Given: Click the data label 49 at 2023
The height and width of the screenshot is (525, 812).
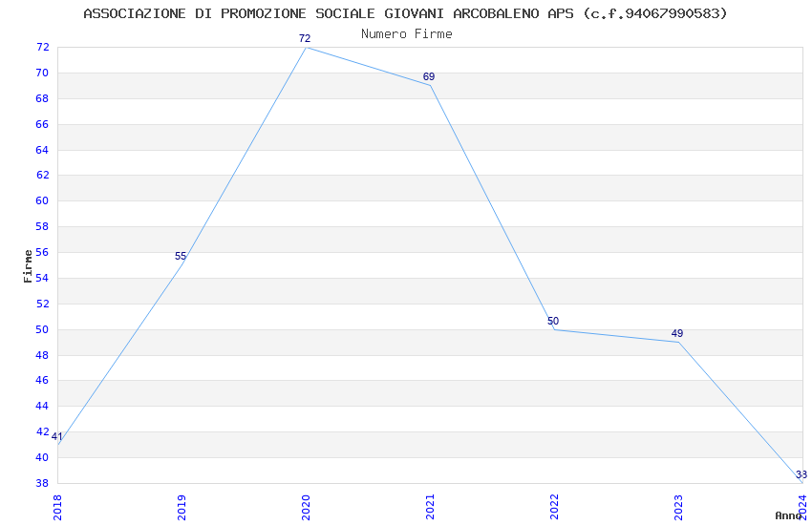Looking at the screenshot, I should coord(677,333).
